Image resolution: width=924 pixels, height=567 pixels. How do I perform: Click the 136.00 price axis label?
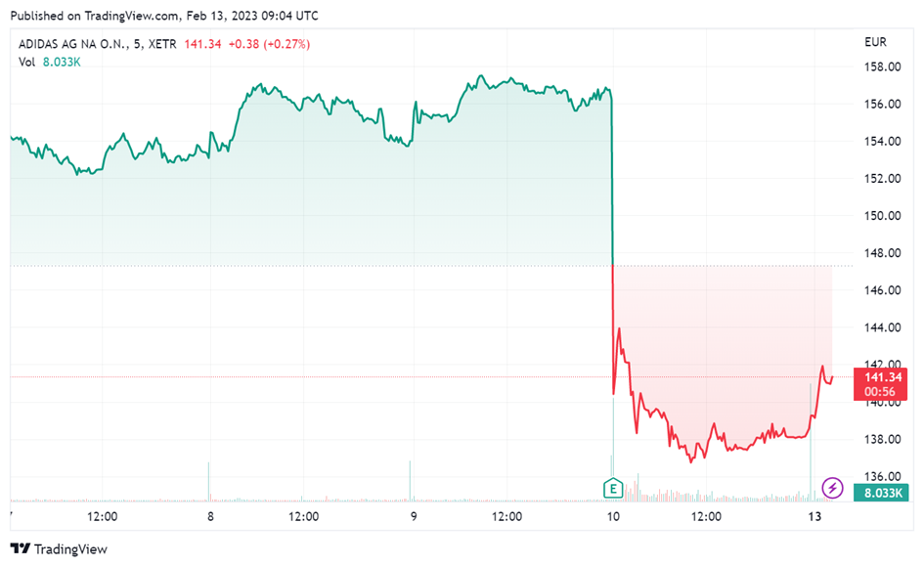coord(882,476)
